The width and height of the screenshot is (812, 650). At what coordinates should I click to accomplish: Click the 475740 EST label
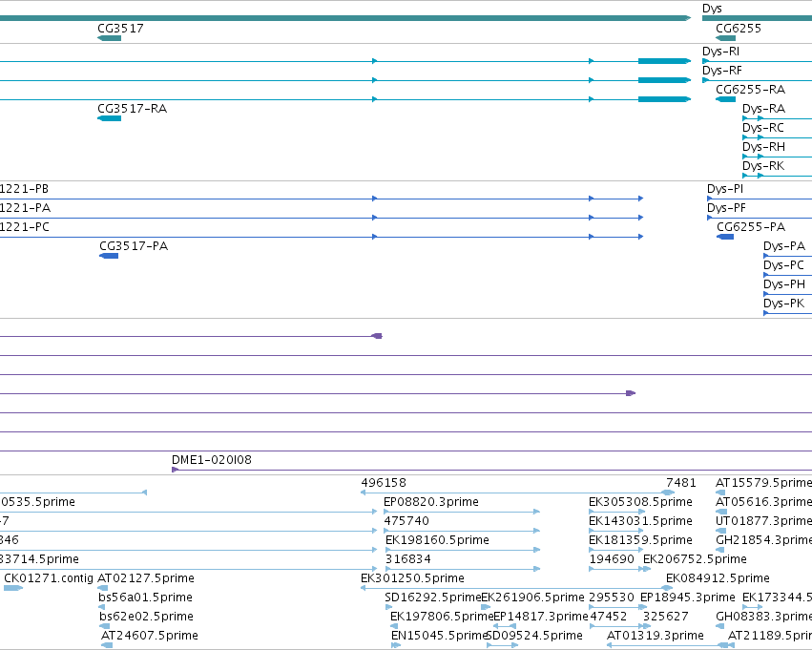(406, 521)
